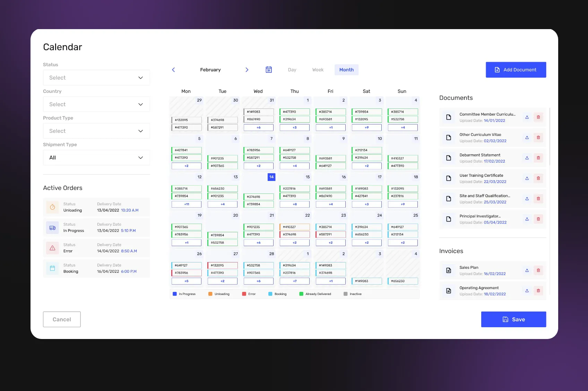588x391 pixels.
Task: Open the Shipment Type dropdown set to All
Action: (x=96, y=158)
